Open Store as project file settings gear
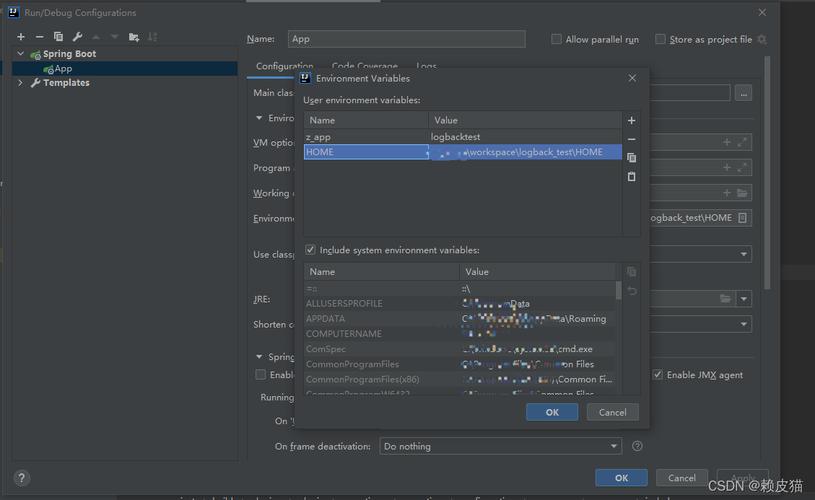 pyautogui.click(x=762, y=40)
